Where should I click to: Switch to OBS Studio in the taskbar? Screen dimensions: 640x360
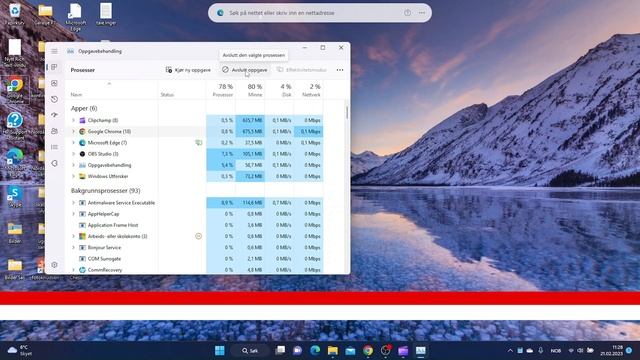point(385,351)
